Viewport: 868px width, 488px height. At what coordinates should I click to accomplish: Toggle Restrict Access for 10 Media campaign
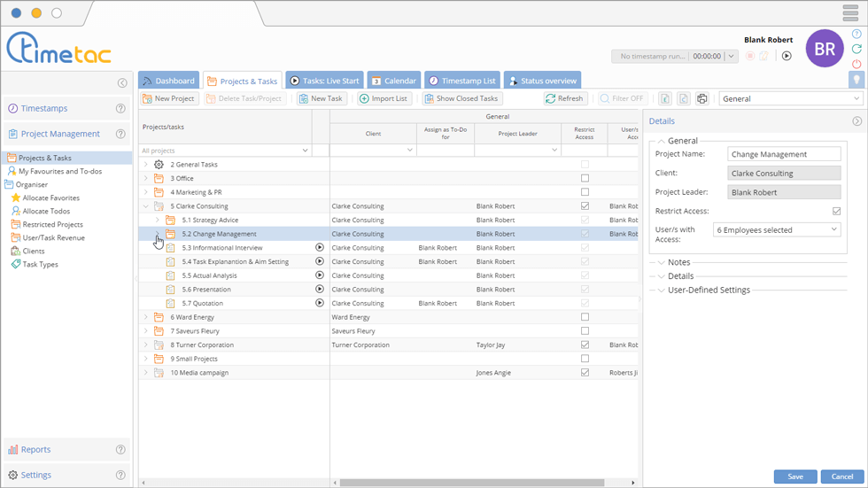(x=585, y=372)
